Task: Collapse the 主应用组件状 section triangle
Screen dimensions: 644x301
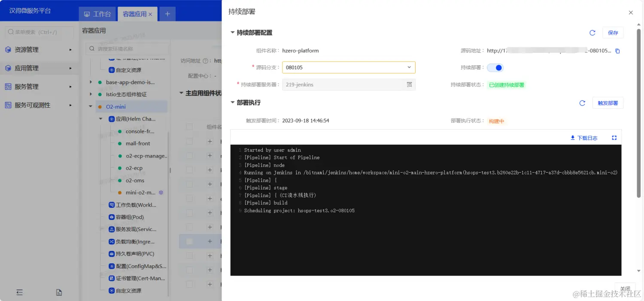Action: (x=181, y=93)
